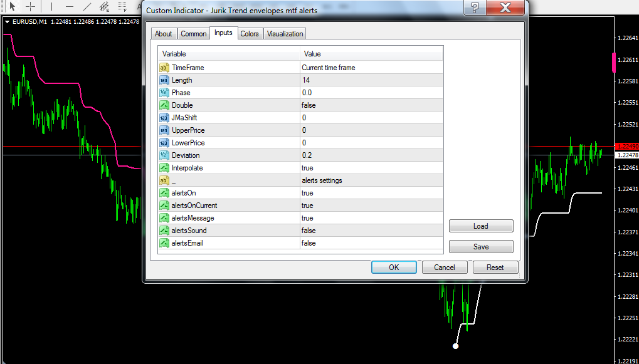Select the alertsOn value true
Image resolution: width=639 pixels, height=364 pixels.
pyautogui.click(x=371, y=193)
